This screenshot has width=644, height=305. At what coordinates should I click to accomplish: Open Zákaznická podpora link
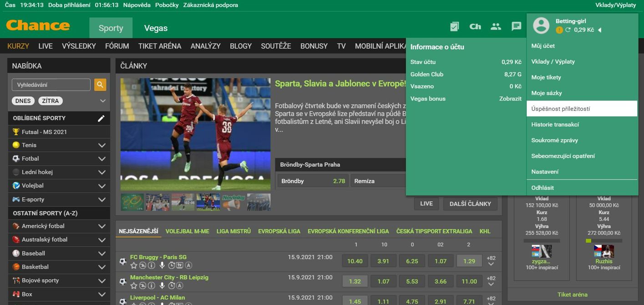[210, 5]
